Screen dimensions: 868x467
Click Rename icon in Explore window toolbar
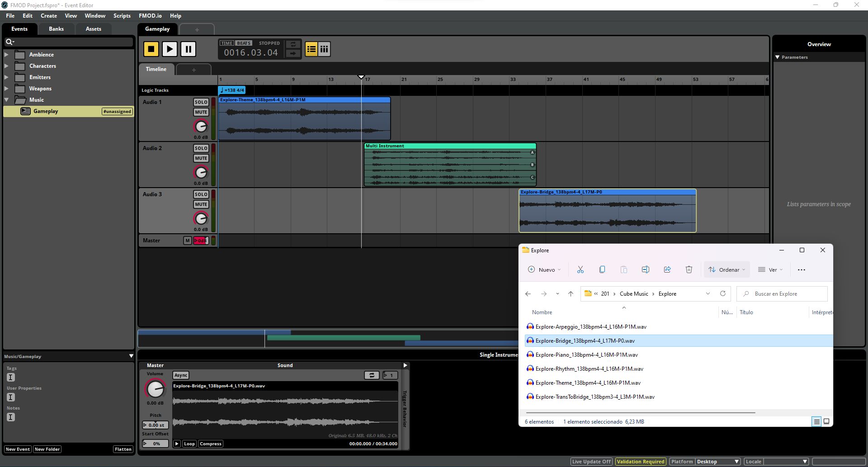click(646, 270)
